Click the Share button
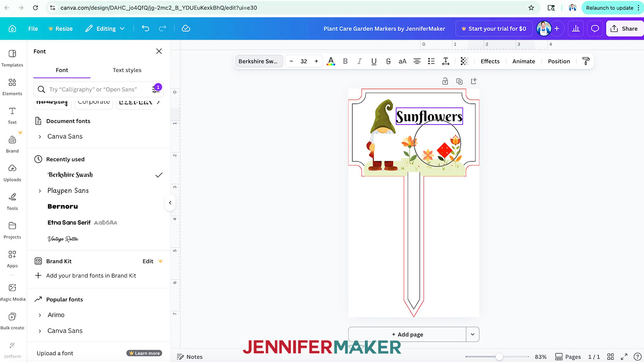The image size is (644, 362). point(624,29)
